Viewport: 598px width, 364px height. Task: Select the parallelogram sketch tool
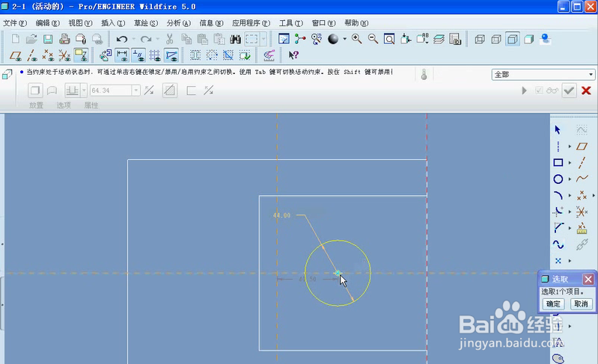[582, 146]
